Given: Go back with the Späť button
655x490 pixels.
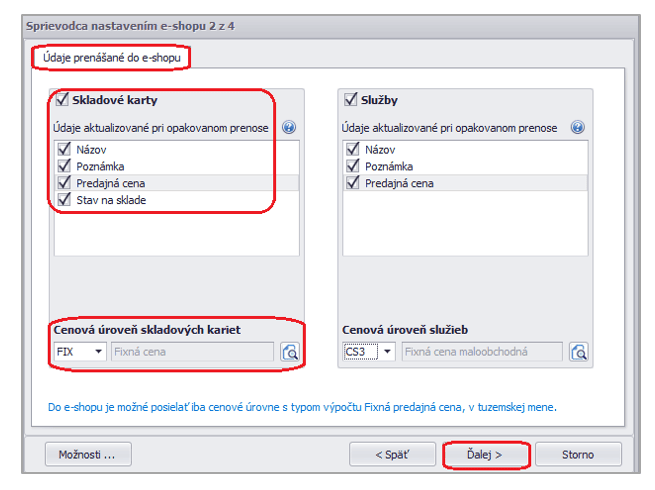Looking at the screenshot, I should coord(392,454).
